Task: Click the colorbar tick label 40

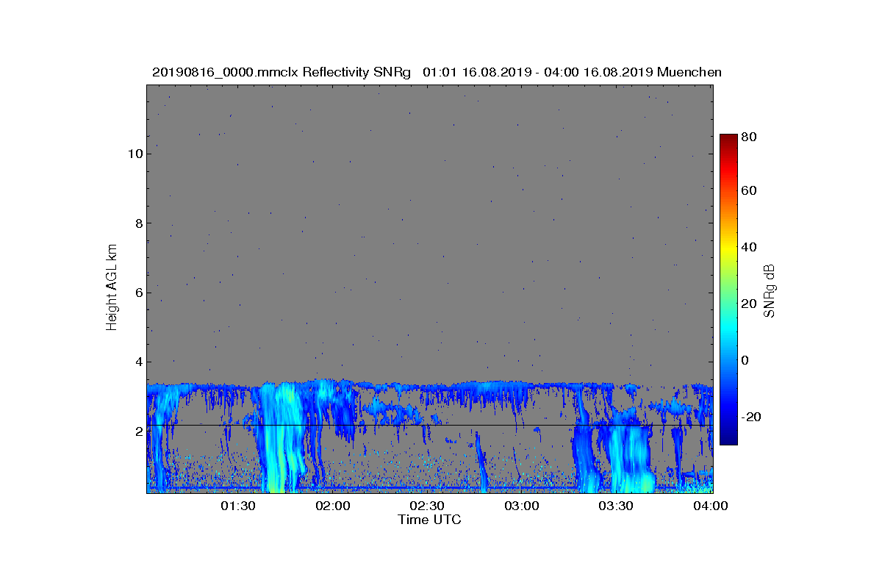Action: [750, 247]
